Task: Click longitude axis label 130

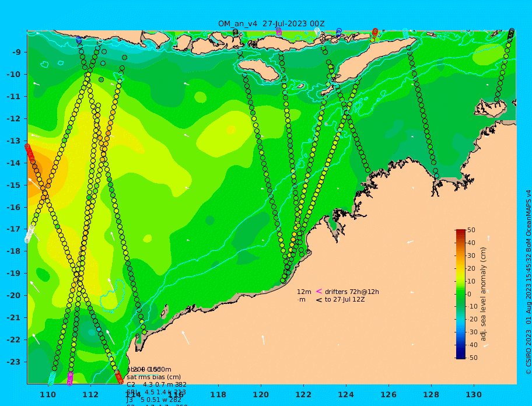Action: [x=474, y=395]
